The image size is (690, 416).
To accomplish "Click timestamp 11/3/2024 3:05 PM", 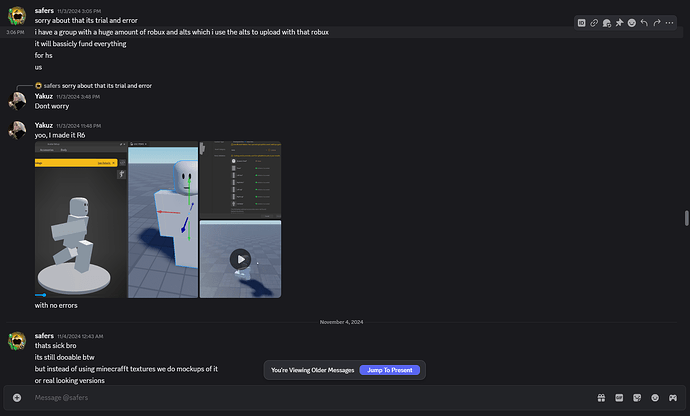I will 79,11.
